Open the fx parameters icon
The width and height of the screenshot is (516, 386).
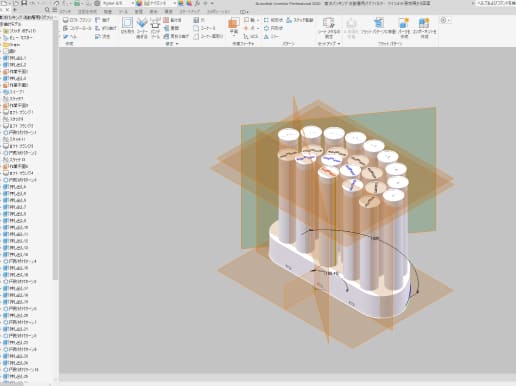[x=197, y=3]
